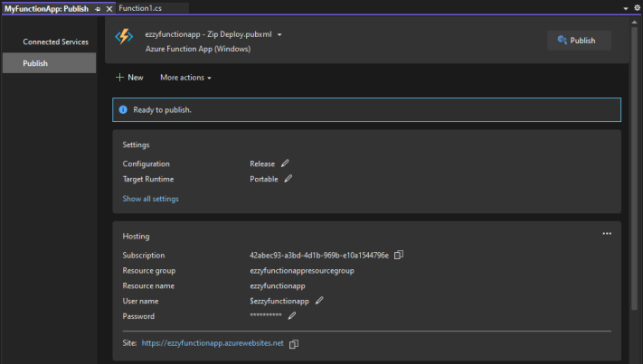This screenshot has width=643, height=364.
Task: Pin the MyFunctionApp: Publish tab
Action: pyautogui.click(x=98, y=9)
